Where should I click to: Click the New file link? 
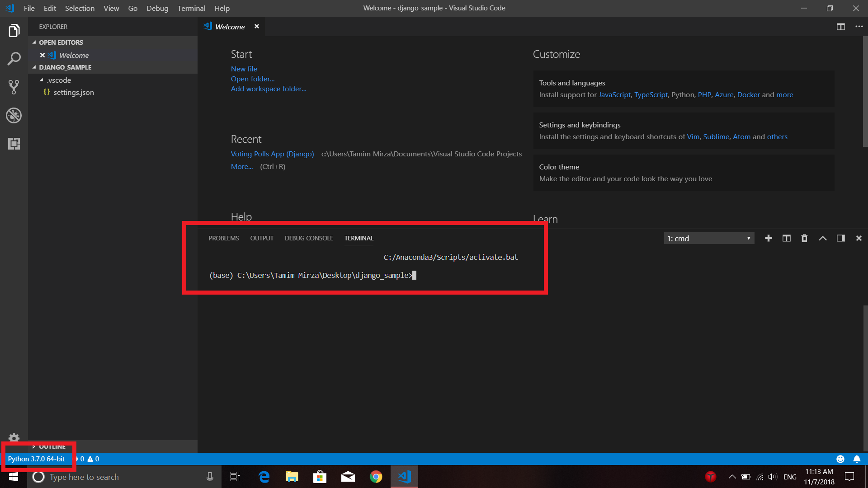[244, 69]
